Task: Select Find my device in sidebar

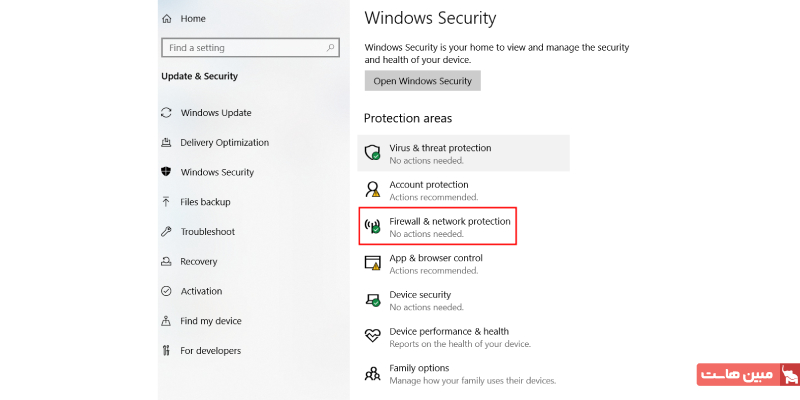Action: 210,321
